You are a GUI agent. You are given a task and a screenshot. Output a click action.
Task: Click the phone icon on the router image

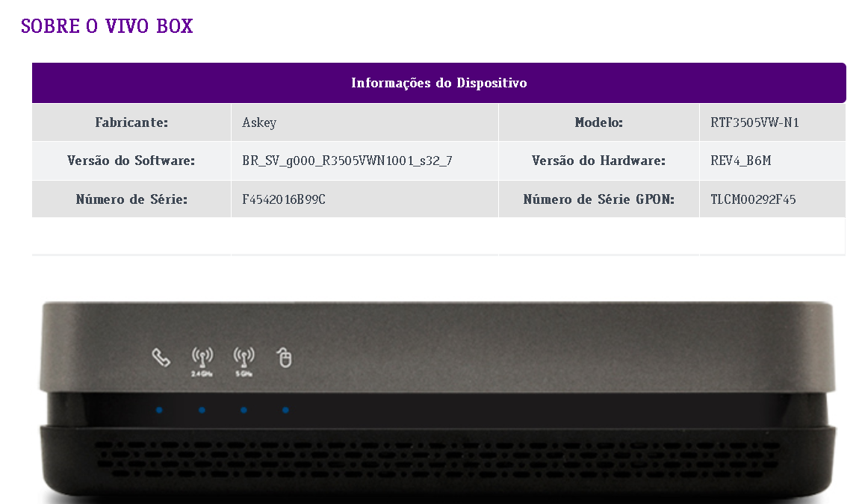tap(161, 358)
